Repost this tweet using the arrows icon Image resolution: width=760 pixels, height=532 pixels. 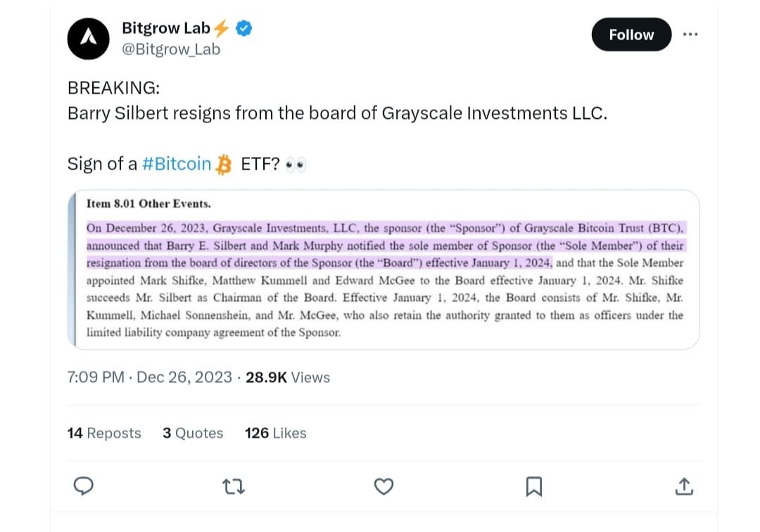[234, 486]
